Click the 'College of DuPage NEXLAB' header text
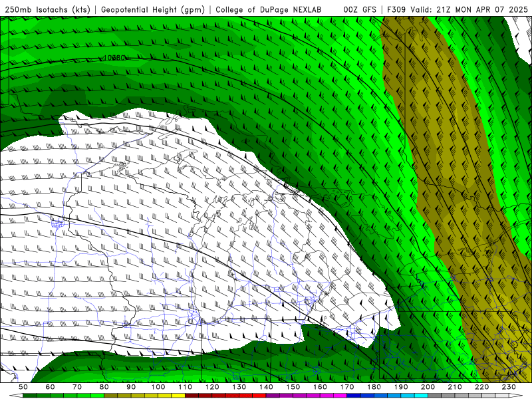The width and height of the screenshot is (532, 399). pos(269,10)
